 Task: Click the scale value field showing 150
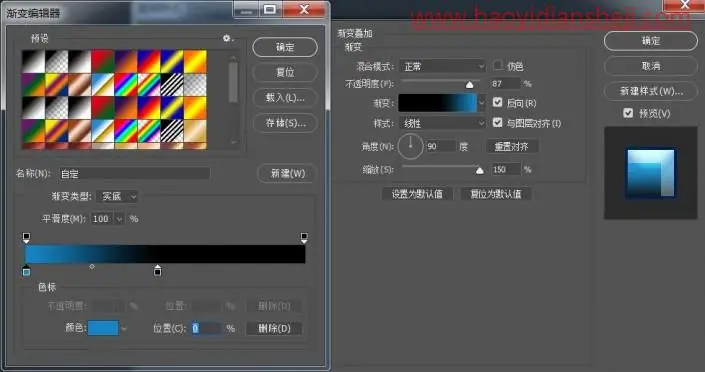(x=506, y=170)
